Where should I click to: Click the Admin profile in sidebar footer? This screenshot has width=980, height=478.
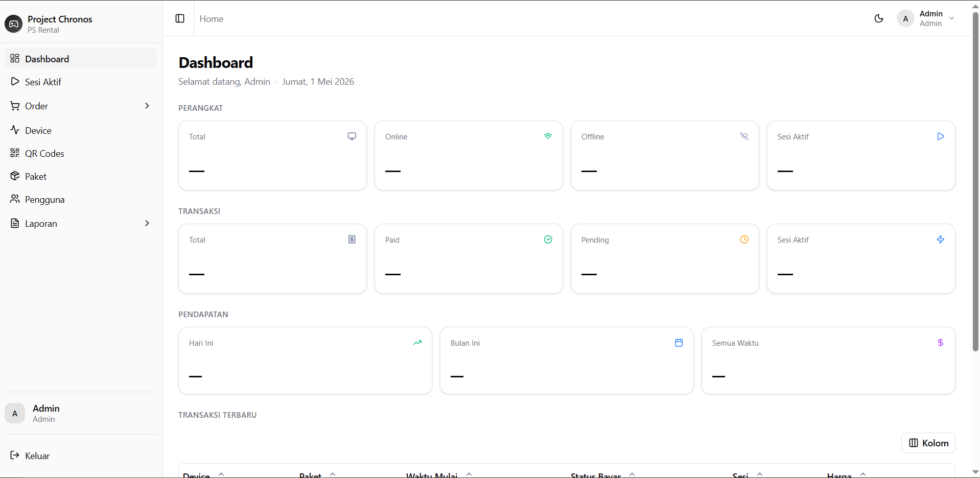click(81, 413)
